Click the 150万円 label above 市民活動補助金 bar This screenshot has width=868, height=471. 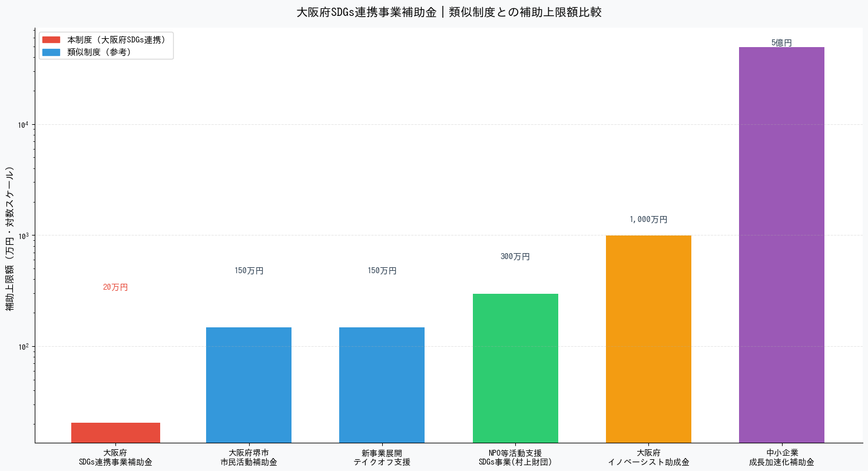click(249, 271)
